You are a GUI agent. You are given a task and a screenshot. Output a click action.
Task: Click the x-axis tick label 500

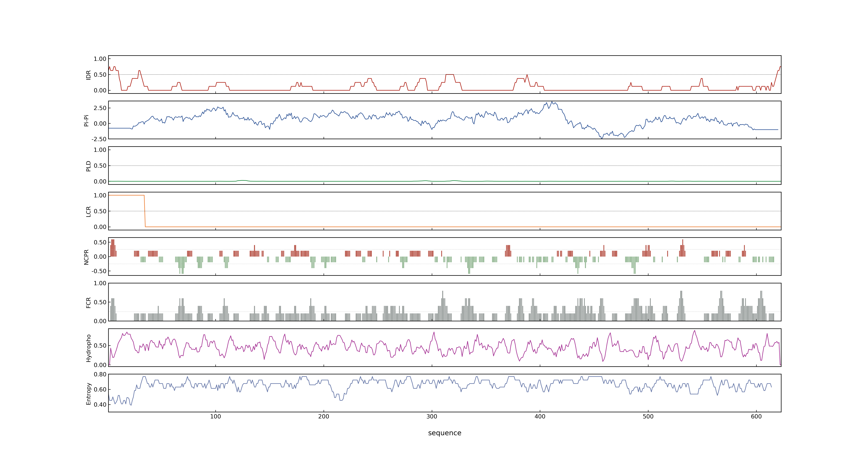tap(648, 416)
